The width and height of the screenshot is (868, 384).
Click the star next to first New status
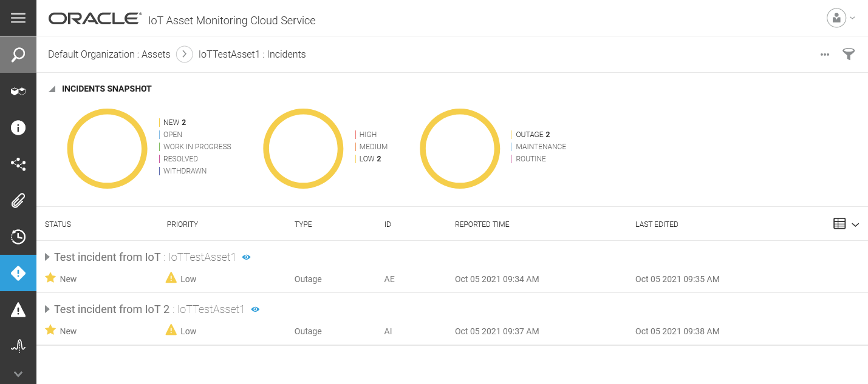[50, 278]
